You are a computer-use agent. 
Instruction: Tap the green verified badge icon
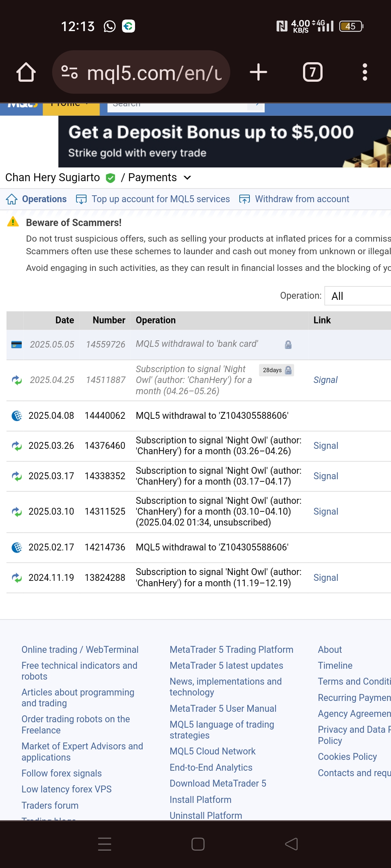(x=110, y=178)
